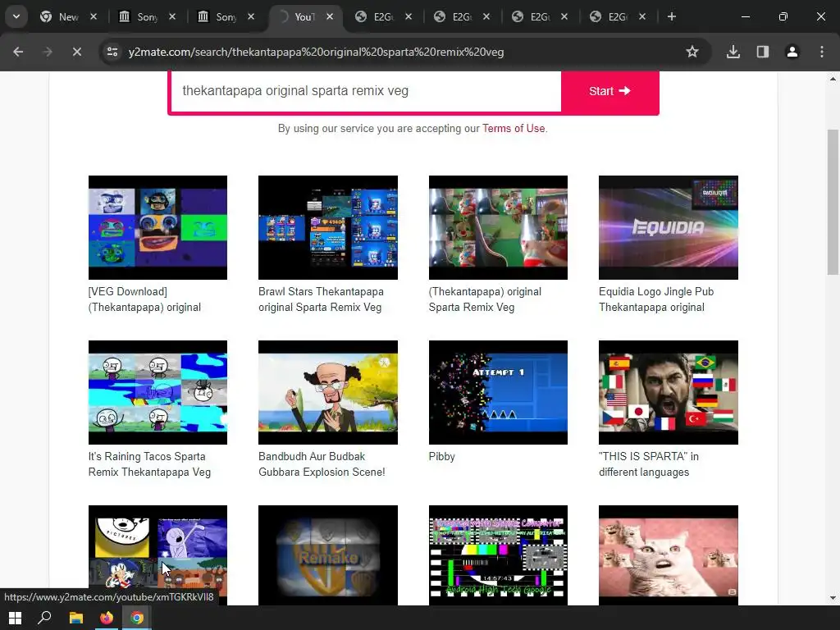Open a new browser tab
840x630 pixels.
[672, 16]
